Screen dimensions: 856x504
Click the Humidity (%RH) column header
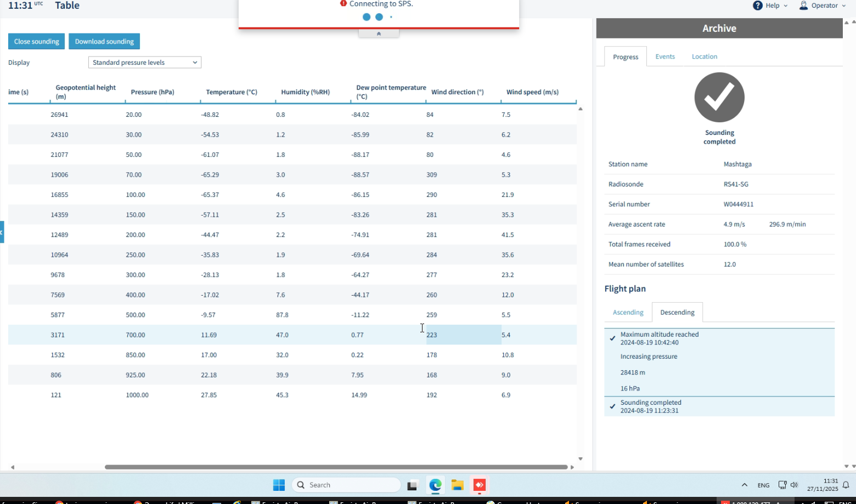tap(306, 92)
